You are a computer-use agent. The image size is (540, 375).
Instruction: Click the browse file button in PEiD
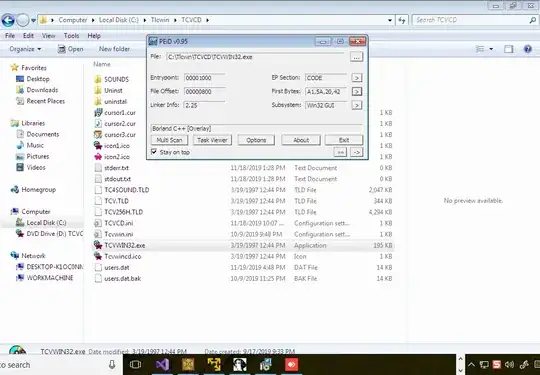[x=356, y=57]
